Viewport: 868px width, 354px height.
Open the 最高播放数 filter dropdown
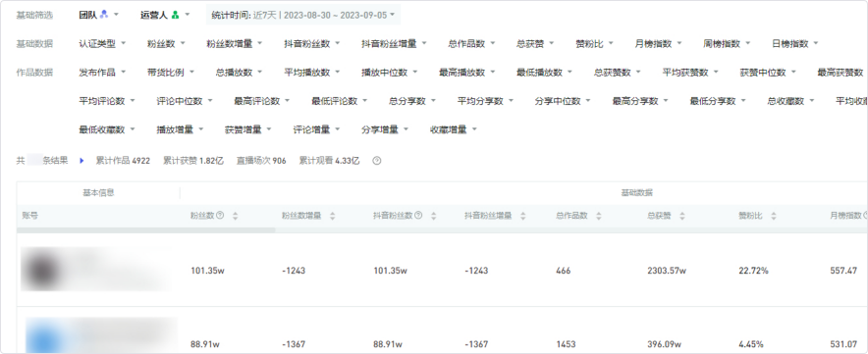pyautogui.click(x=467, y=73)
